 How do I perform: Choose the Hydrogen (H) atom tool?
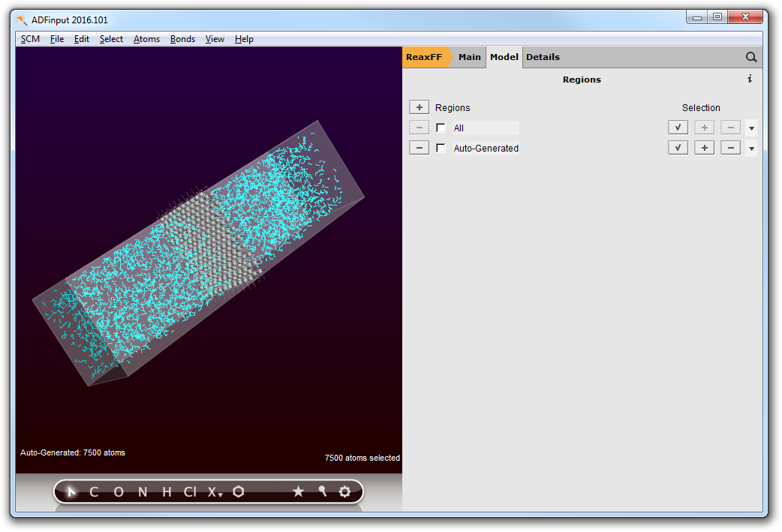pos(167,492)
